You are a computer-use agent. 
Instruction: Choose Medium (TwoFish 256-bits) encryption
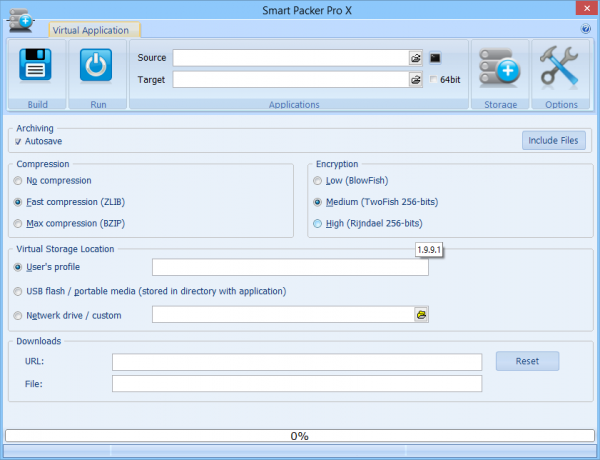tap(317, 202)
